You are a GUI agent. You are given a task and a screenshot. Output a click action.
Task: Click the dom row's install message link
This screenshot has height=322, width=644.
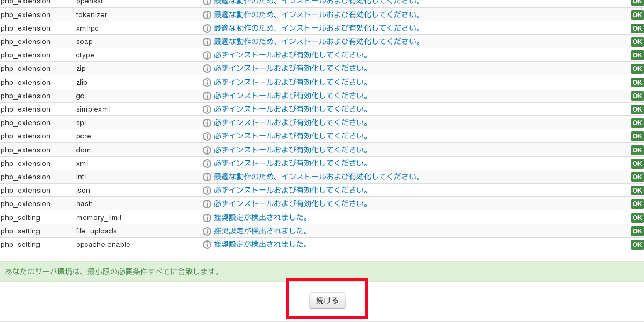(x=291, y=150)
